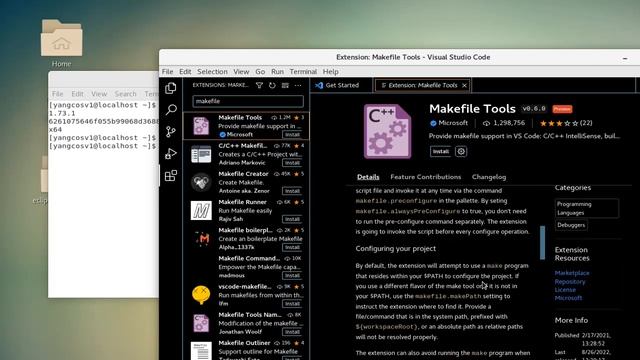This screenshot has height=360, width=640.
Task: Install C/C++ Makefile Project extension
Action: (x=292, y=163)
